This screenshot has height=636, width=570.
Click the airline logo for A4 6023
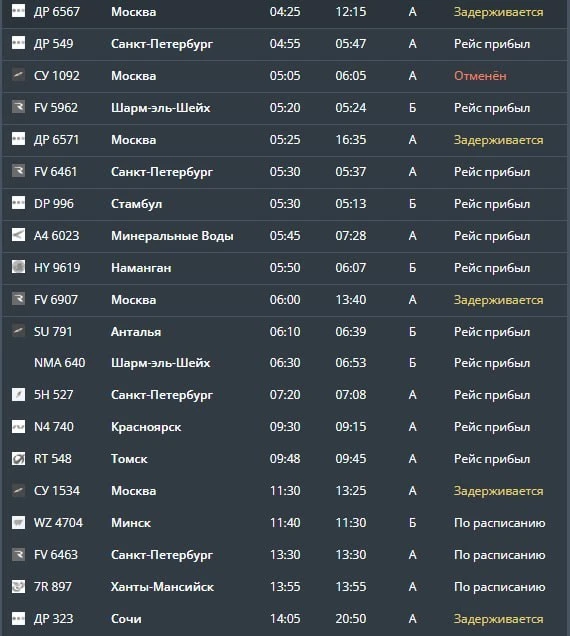(x=18, y=235)
